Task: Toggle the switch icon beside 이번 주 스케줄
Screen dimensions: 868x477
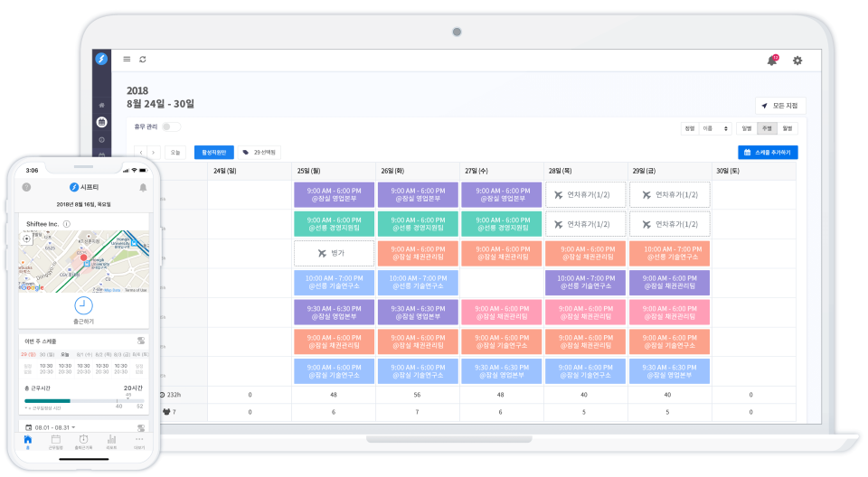Action: pyautogui.click(x=141, y=341)
